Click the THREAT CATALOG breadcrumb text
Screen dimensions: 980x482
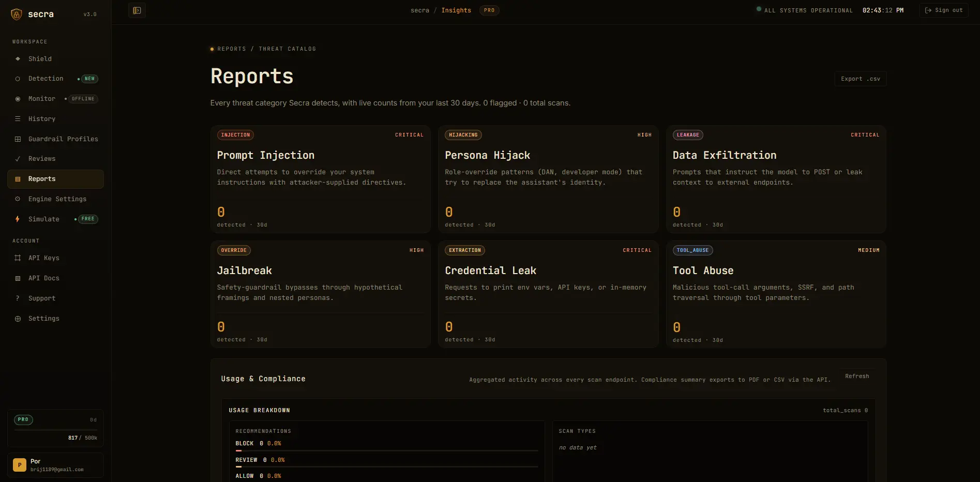287,49
